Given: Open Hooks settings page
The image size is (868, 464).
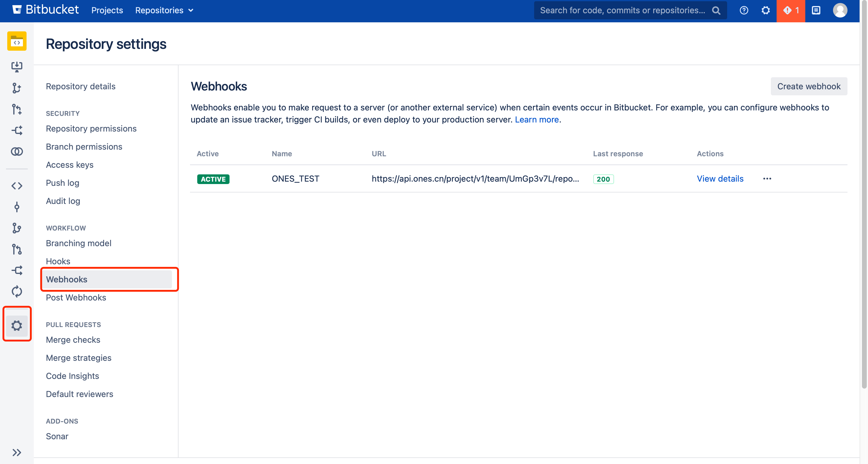Looking at the screenshot, I should tap(58, 261).
